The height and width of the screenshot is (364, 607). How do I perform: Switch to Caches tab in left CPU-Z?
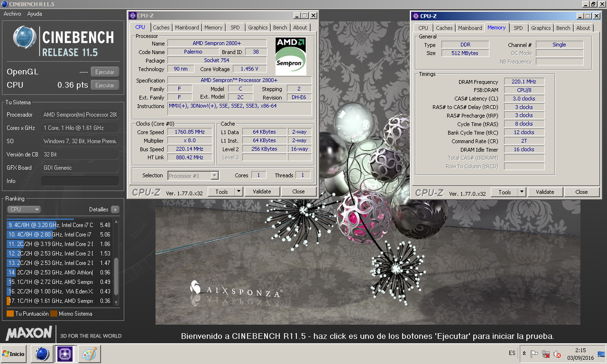161,27
